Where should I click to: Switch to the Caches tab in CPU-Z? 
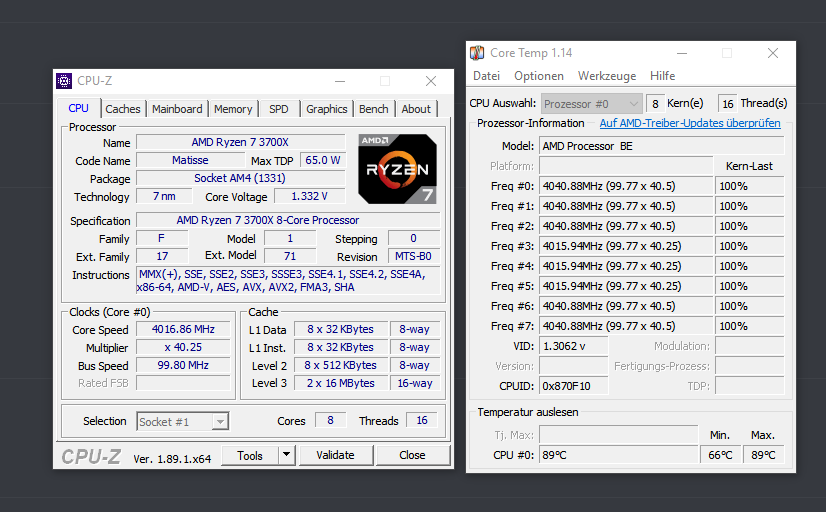point(123,109)
